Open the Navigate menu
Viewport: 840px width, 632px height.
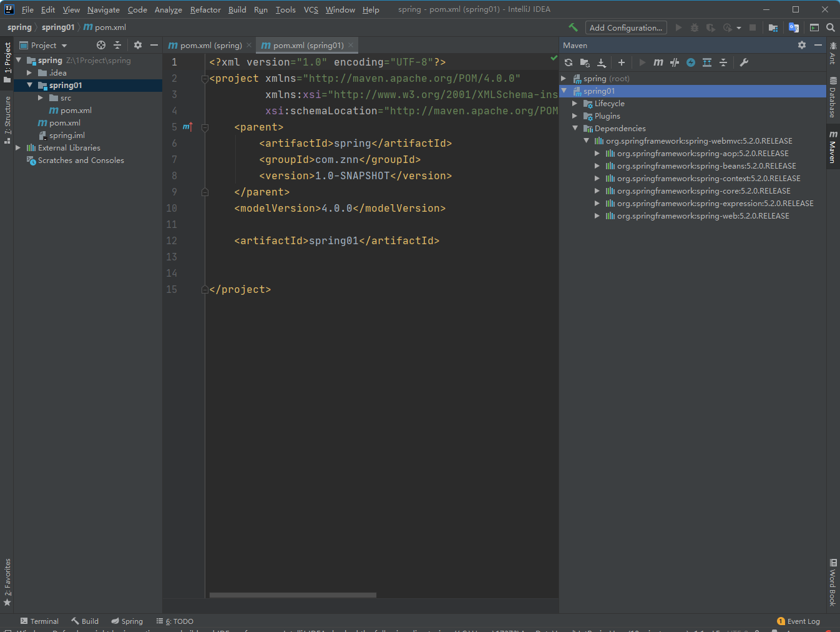tap(104, 9)
